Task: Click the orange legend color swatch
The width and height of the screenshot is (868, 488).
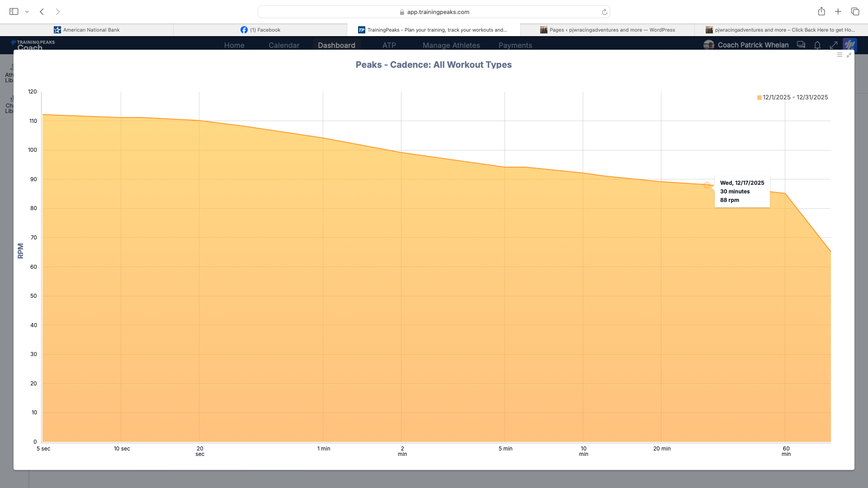Action: click(759, 98)
